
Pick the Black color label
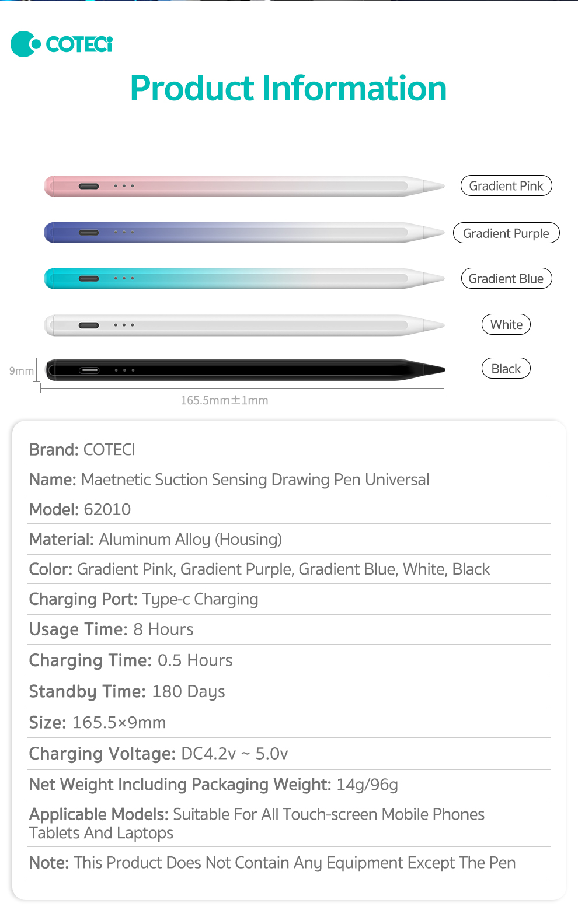[x=506, y=369]
